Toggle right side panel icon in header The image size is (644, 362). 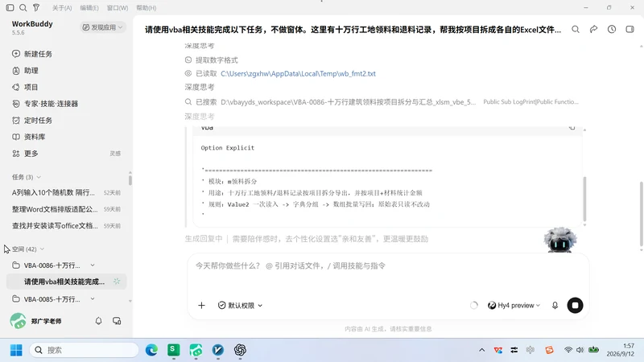click(x=630, y=29)
